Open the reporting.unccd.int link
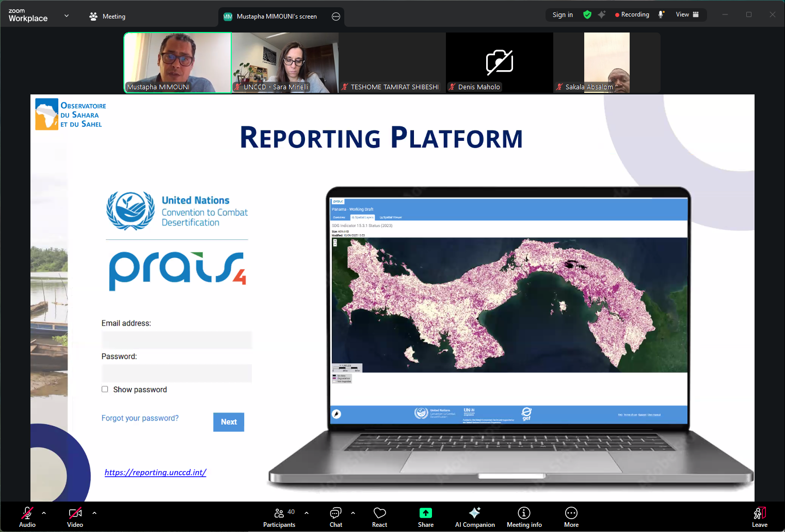The height and width of the screenshot is (532, 785). (x=155, y=472)
